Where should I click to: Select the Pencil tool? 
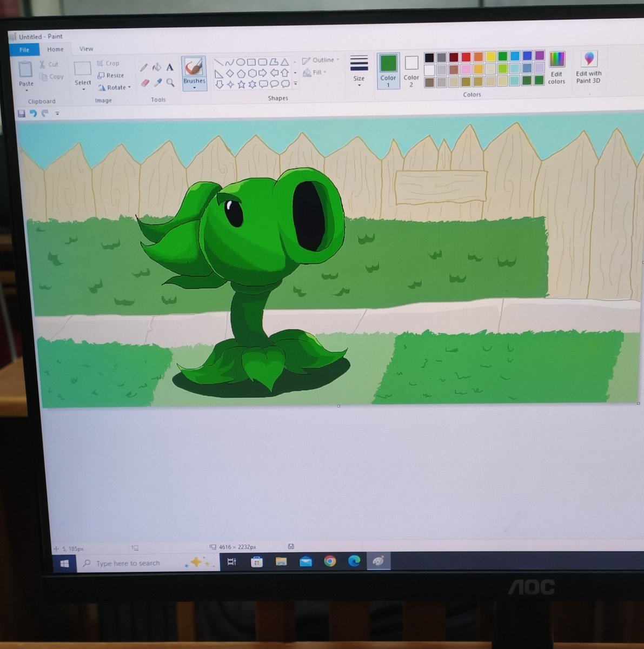tap(144, 68)
